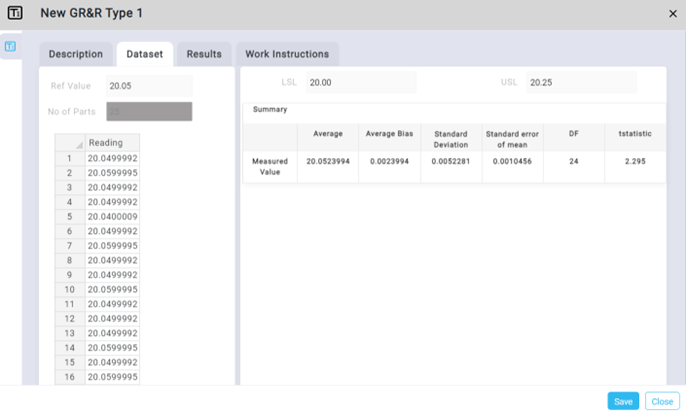The image size is (686, 413).
Task: Select the Dataset tab
Action: point(144,54)
